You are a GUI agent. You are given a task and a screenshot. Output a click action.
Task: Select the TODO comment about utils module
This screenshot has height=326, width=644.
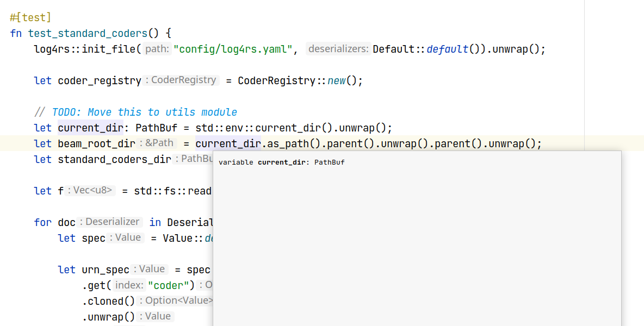coord(136,112)
